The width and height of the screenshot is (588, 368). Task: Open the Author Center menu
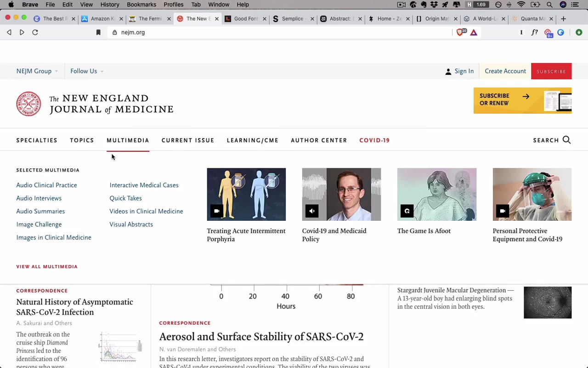[x=319, y=140]
